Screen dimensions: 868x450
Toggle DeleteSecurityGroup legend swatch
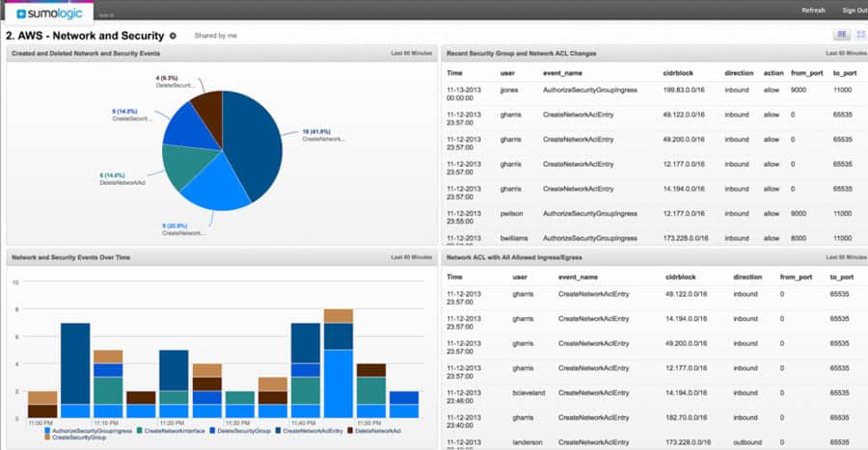tap(212, 431)
